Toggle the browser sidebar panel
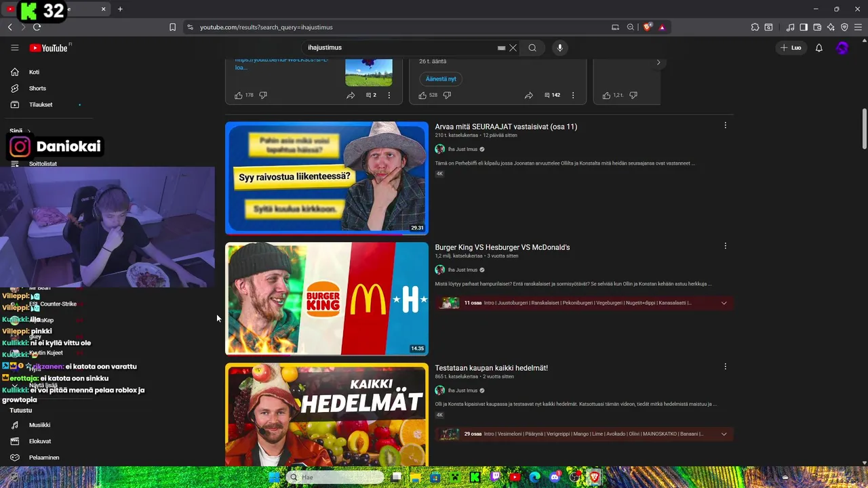The image size is (868, 488). 804,27
